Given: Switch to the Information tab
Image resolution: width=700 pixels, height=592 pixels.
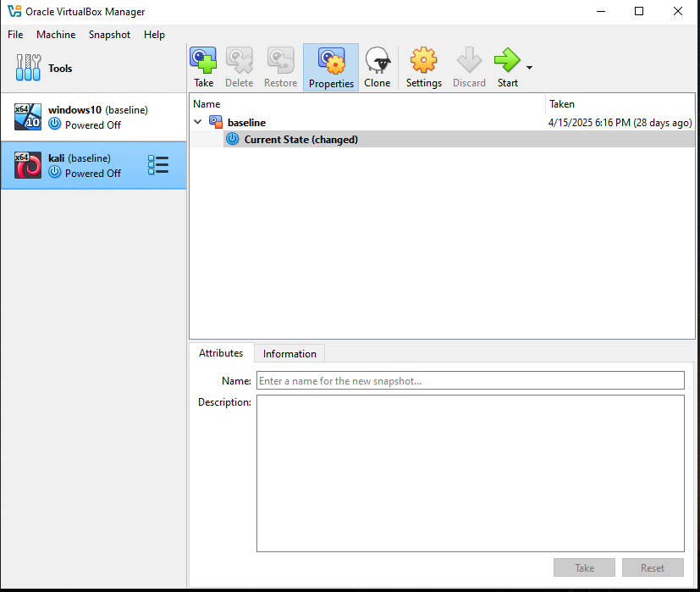Looking at the screenshot, I should pos(289,354).
